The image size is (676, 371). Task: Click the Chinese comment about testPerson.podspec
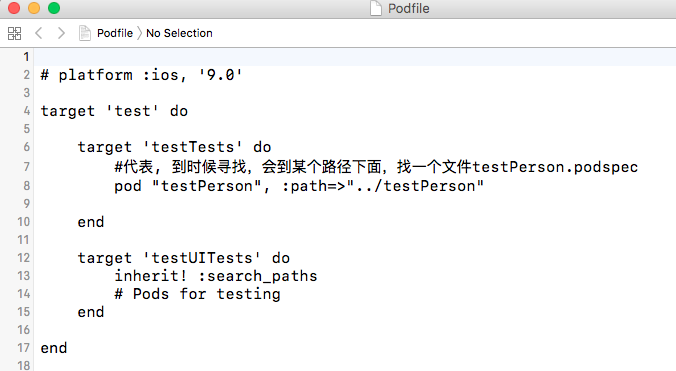point(376,167)
